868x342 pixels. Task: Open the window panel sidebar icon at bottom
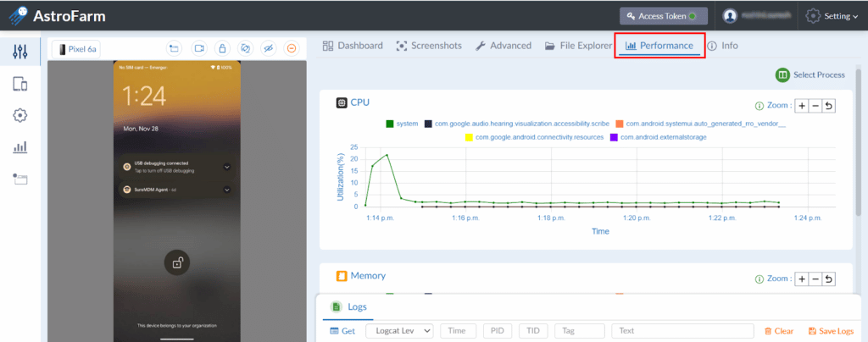pyautogui.click(x=20, y=179)
